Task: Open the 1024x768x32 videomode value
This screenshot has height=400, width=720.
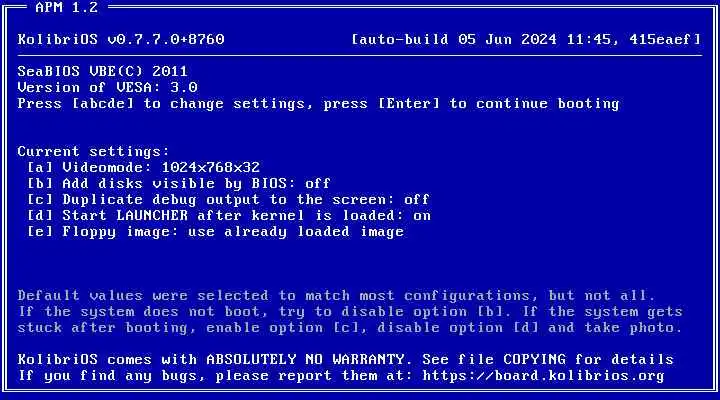Action: click(x=211, y=167)
